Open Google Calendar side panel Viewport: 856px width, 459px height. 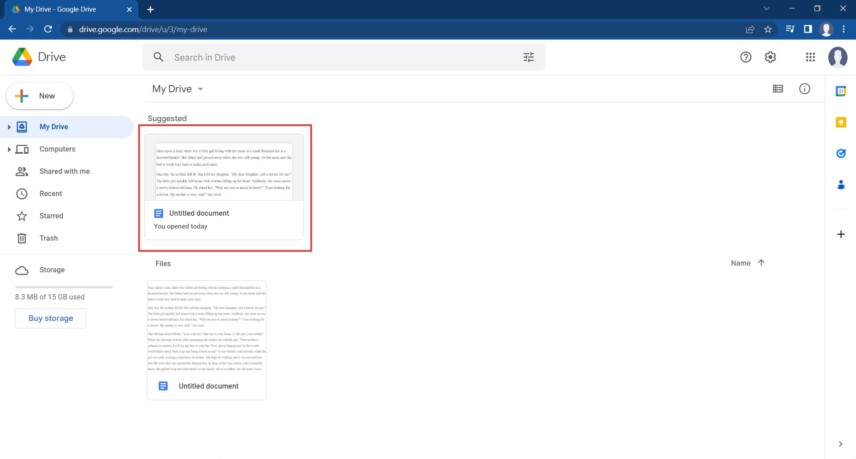click(841, 91)
